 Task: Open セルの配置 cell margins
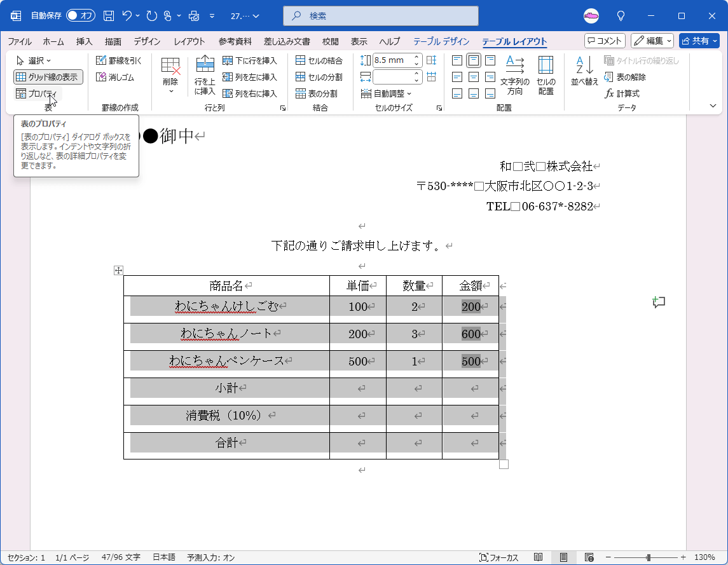(x=546, y=75)
